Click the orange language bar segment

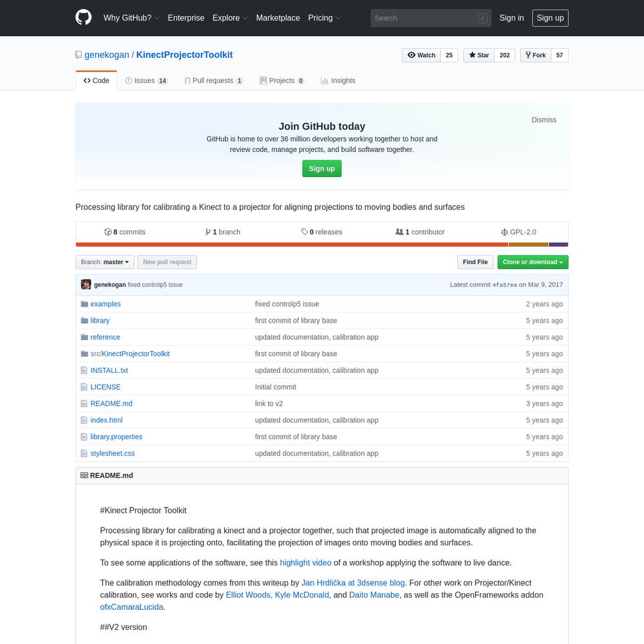[x=292, y=245]
